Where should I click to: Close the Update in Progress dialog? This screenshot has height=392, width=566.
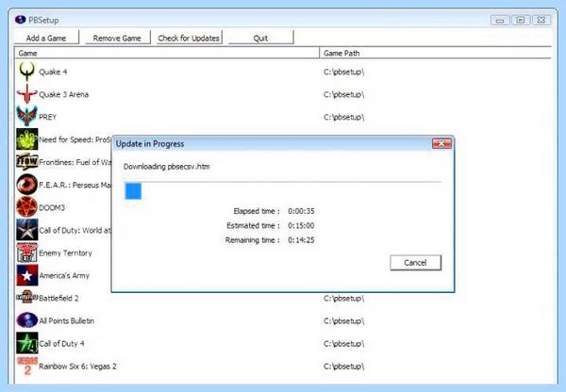pos(441,144)
